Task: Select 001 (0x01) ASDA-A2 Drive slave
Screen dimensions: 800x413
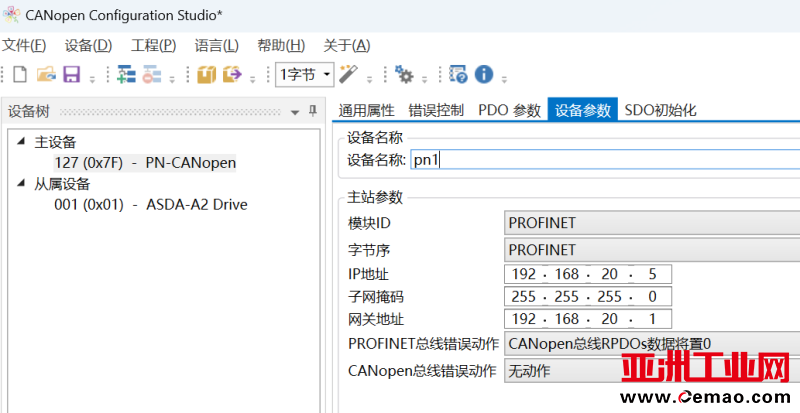Action: (x=151, y=205)
